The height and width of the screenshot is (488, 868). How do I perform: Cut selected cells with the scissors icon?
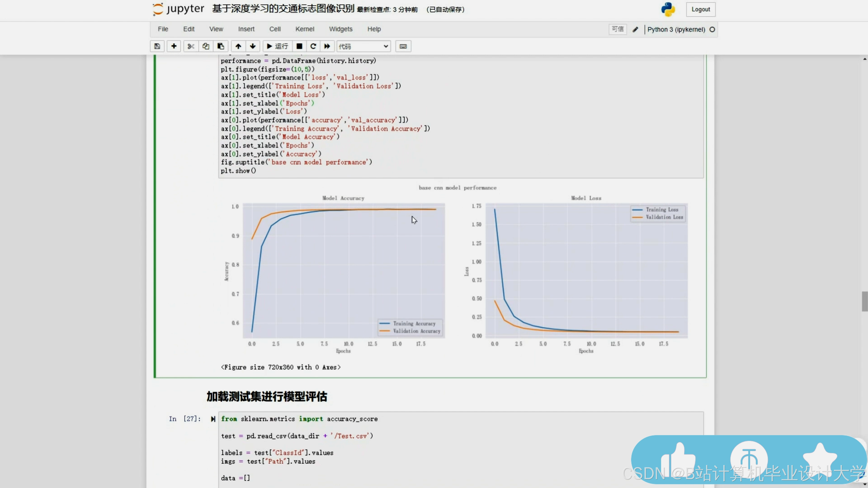tap(191, 46)
